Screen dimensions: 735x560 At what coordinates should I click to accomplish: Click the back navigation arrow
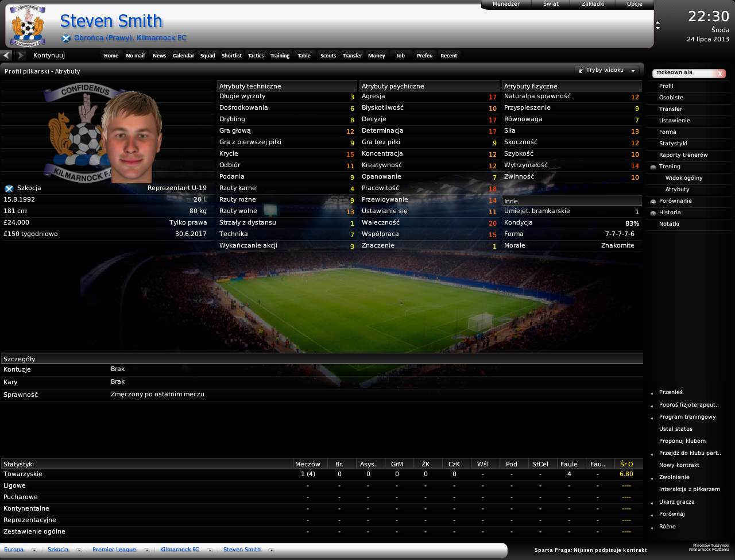[6, 56]
